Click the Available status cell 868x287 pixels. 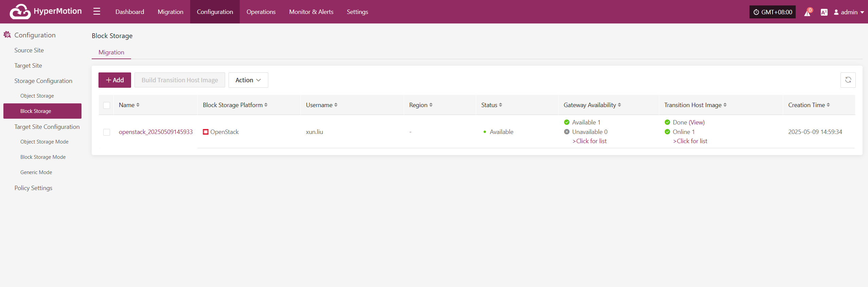(501, 132)
